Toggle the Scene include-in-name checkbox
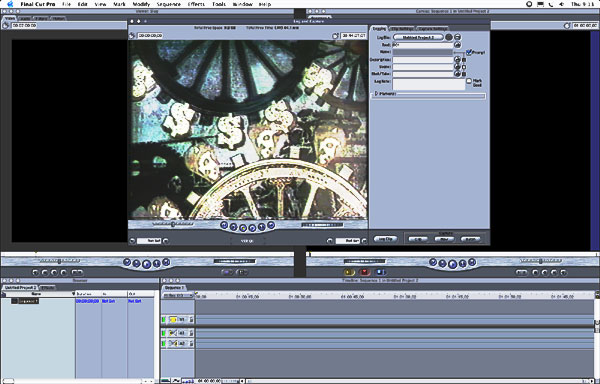Image resolution: width=600 pixels, height=384 pixels. click(464, 67)
